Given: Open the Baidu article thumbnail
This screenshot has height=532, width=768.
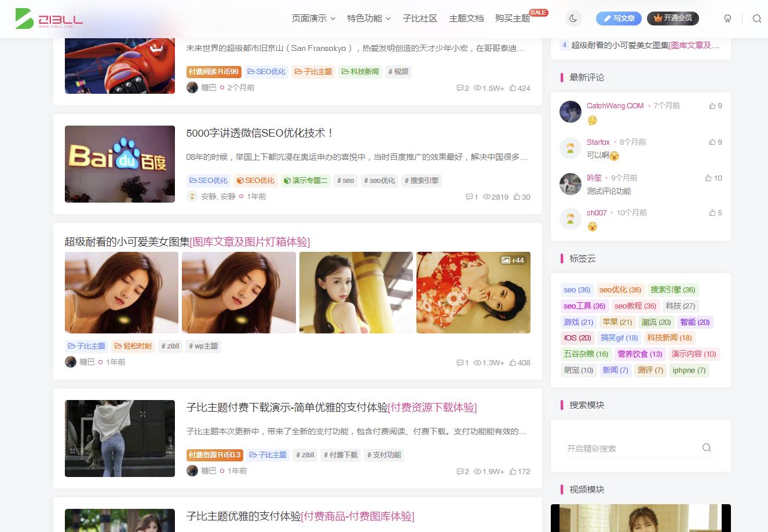Looking at the screenshot, I should (x=120, y=164).
